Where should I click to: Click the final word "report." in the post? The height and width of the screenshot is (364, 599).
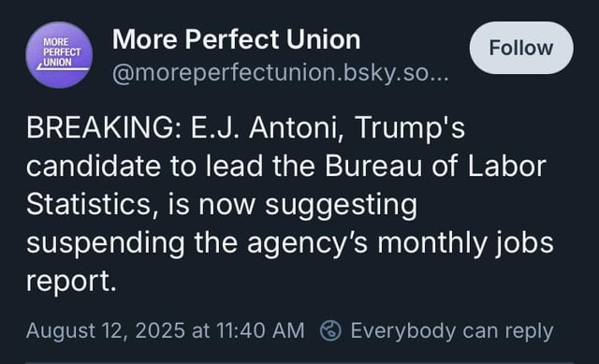pos(71,283)
